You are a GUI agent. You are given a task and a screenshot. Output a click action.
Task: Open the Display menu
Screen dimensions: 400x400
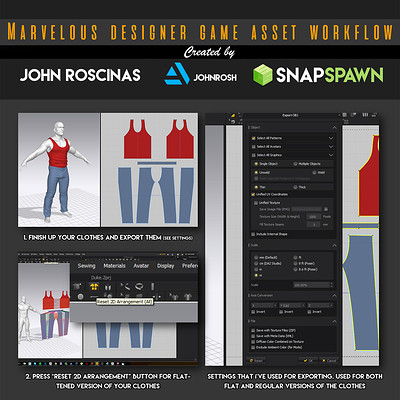point(166,266)
